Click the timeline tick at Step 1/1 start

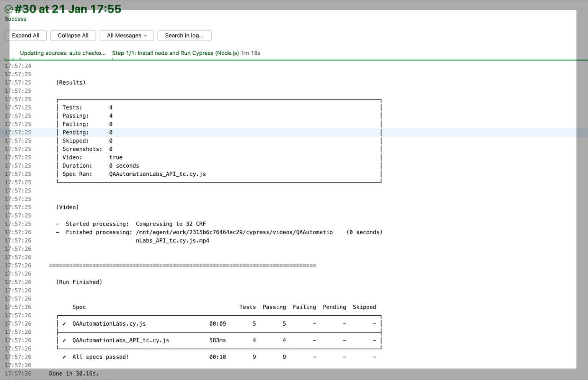click(113, 59)
